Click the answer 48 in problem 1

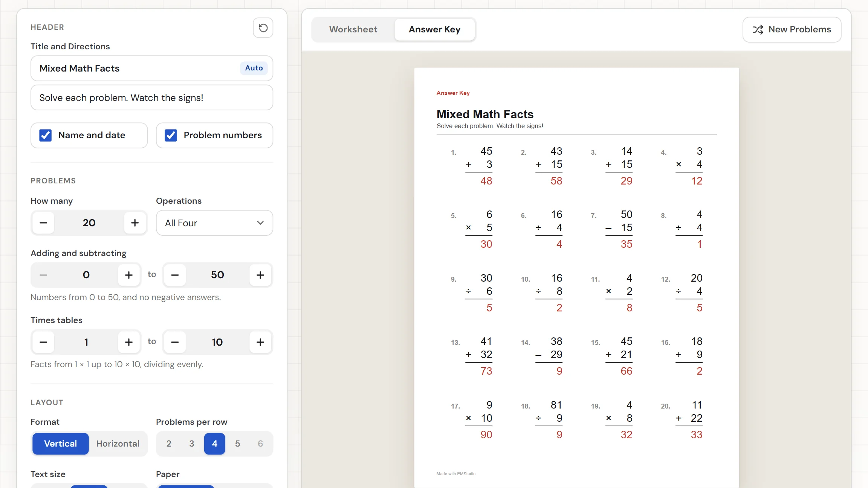[486, 181]
